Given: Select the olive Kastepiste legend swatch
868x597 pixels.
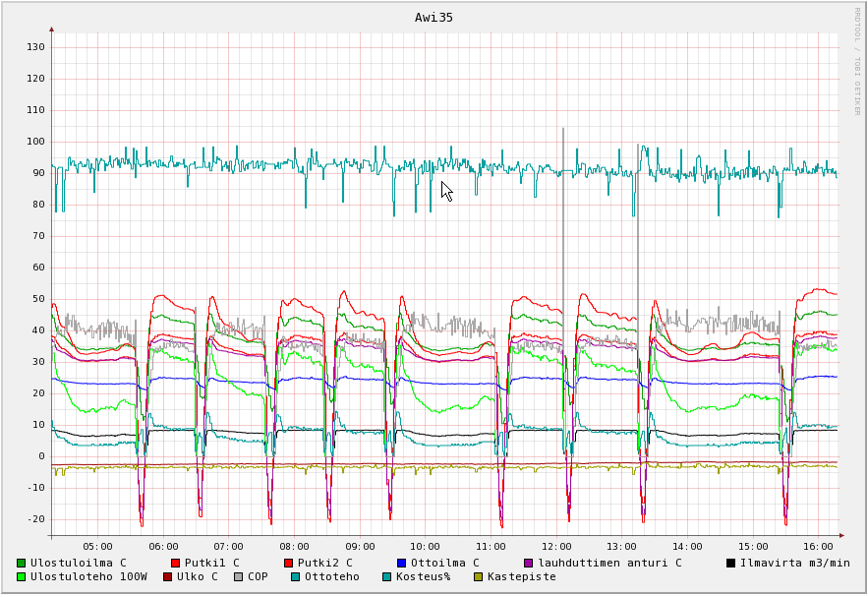Looking at the screenshot, I should point(478,576).
